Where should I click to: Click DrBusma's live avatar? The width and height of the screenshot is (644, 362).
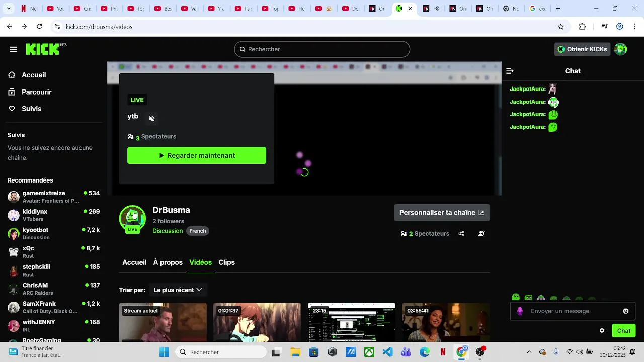tap(132, 219)
